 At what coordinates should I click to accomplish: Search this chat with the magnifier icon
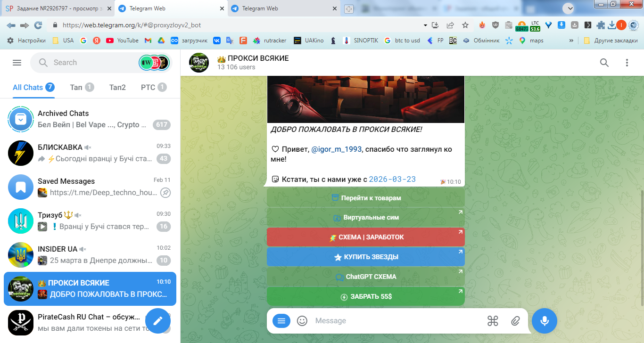pyautogui.click(x=604, y=63)
